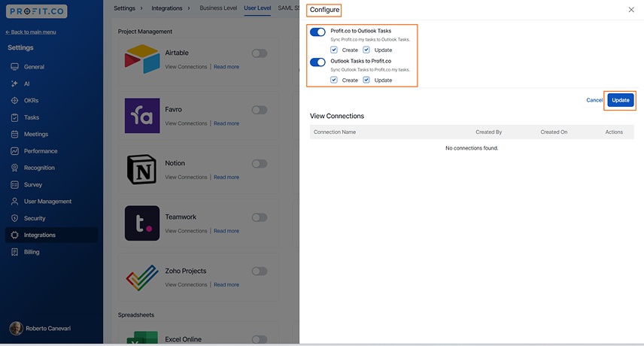
Task: Click the Security shield icon
Action: [15, 218]
